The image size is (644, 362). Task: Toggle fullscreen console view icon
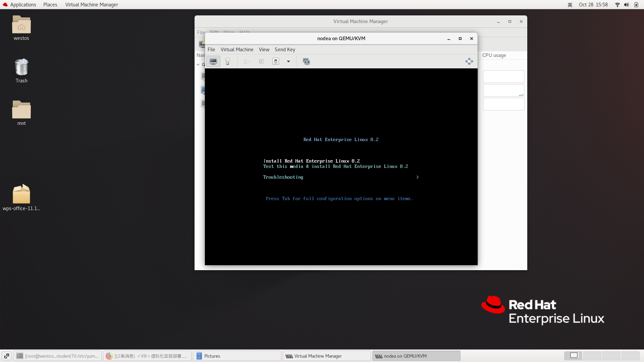[469, 61]
